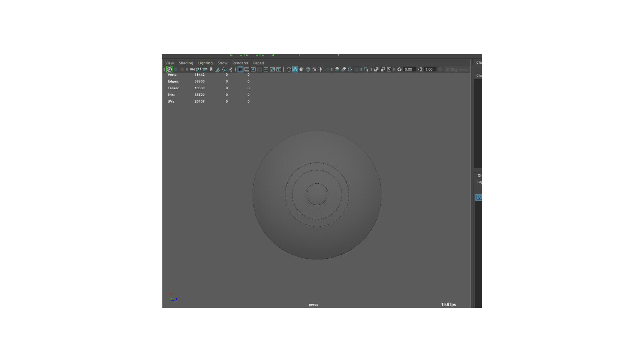Open the Panels menu
The image size is (644, 362).
coord(258,63)
